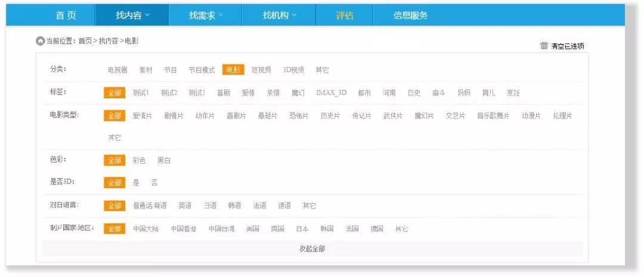Image resolution: width=644 pixels, height=277 pixels.
Task: Select 全部 in the 色彩 row
Action: coord(114,160)
